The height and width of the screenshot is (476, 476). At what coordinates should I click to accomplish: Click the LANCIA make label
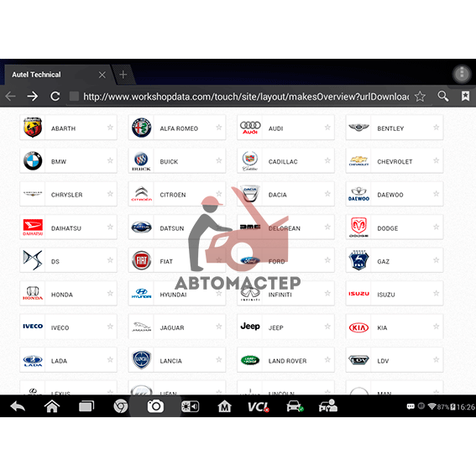(171, 361)
